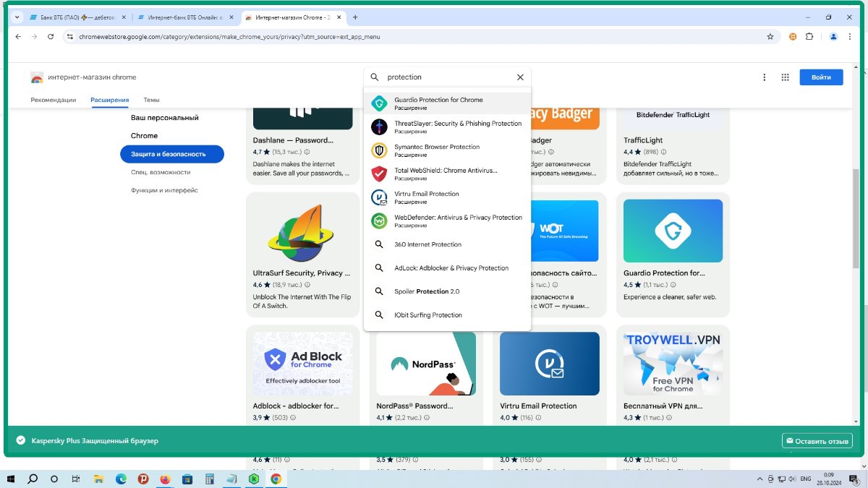Open the Ad Block for Chrome thumbnail

click(x=302, y=364)
